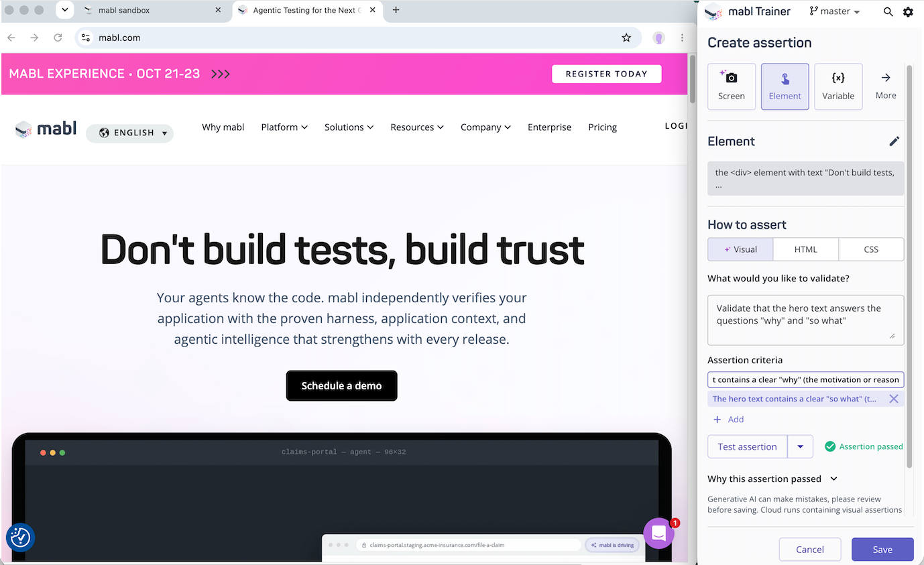The image size is (924, 565).
Task: Go to the Enterprise page
Action: (549, 127)
